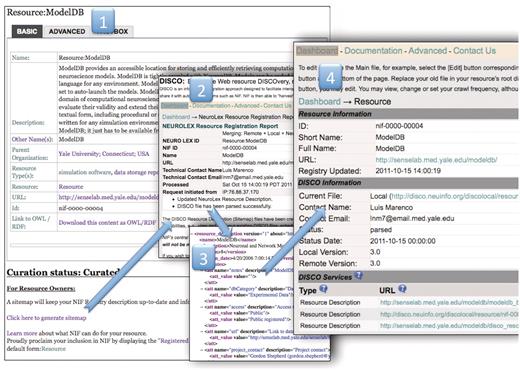This screenshot has width=520, height=370.
Task: Open the Resource link in Resource row
Action: point(71,187)
